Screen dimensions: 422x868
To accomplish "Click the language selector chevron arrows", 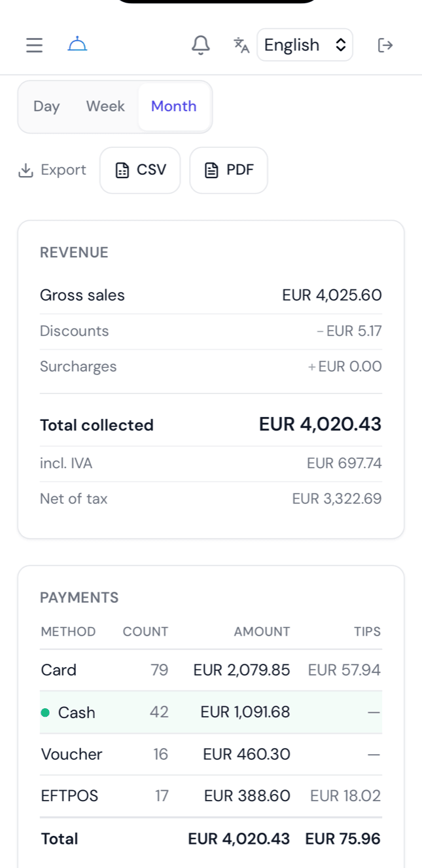I will tap(340, 45).
